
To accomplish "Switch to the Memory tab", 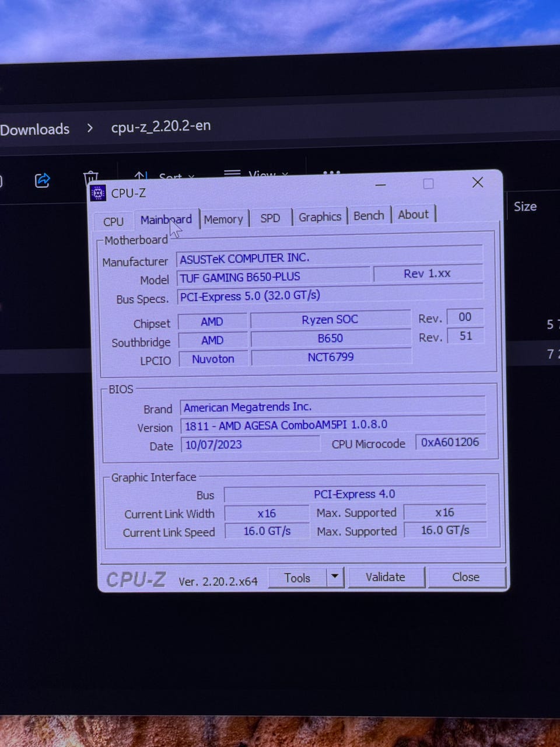I will pyautogui.click(x=223, y=219).
